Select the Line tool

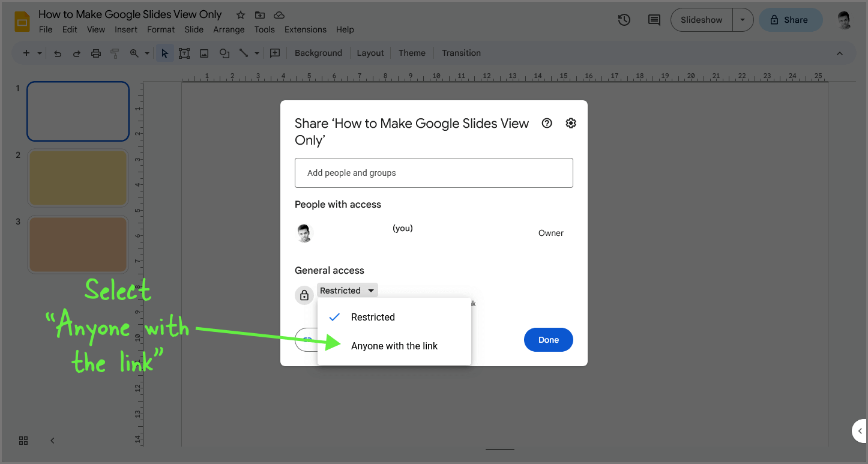tap(244, 53)
